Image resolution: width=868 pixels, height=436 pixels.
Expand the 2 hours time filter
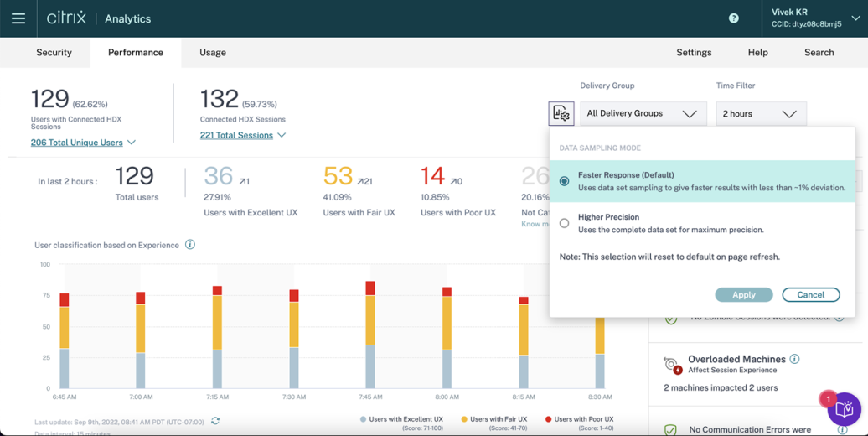point(760,114)
